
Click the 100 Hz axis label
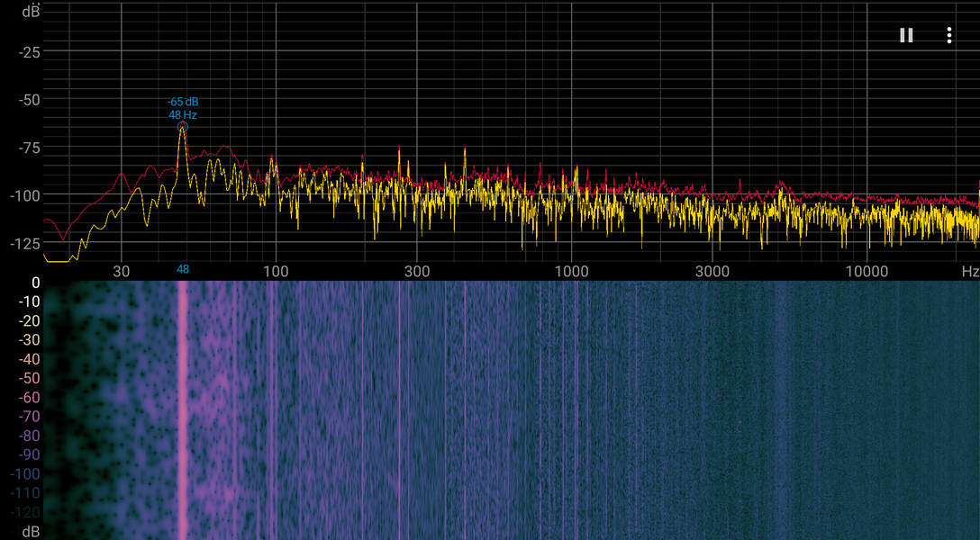(x=276, y=271)
